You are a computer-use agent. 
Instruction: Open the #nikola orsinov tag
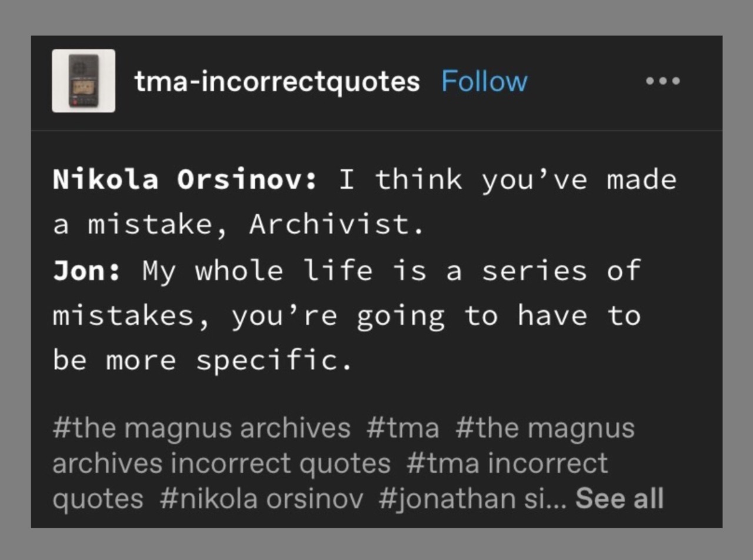point(261,499)
